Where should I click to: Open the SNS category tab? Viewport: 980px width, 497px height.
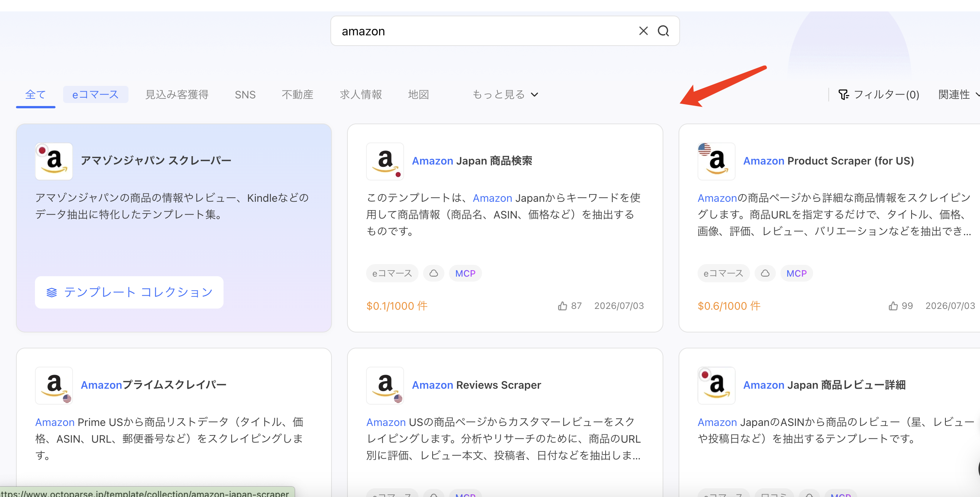(245, 94)
